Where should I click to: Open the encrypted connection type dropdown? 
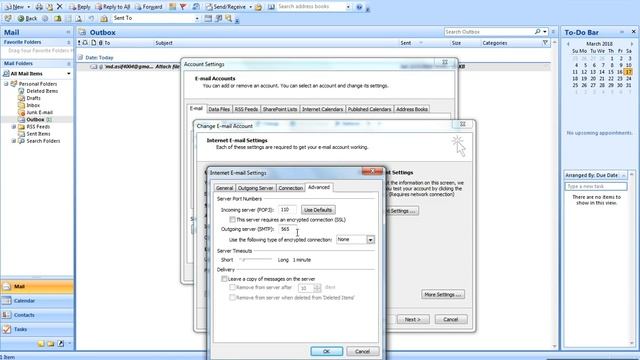coord(370,240)
